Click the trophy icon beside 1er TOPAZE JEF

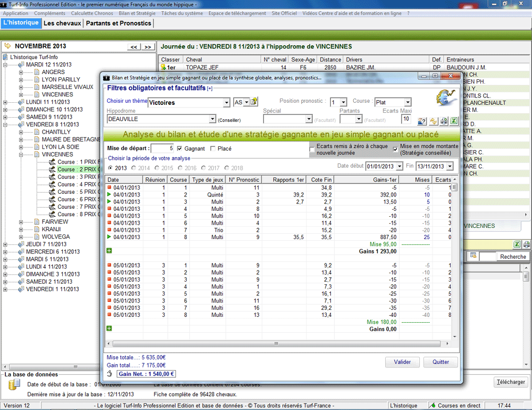[x=163, y=67]
